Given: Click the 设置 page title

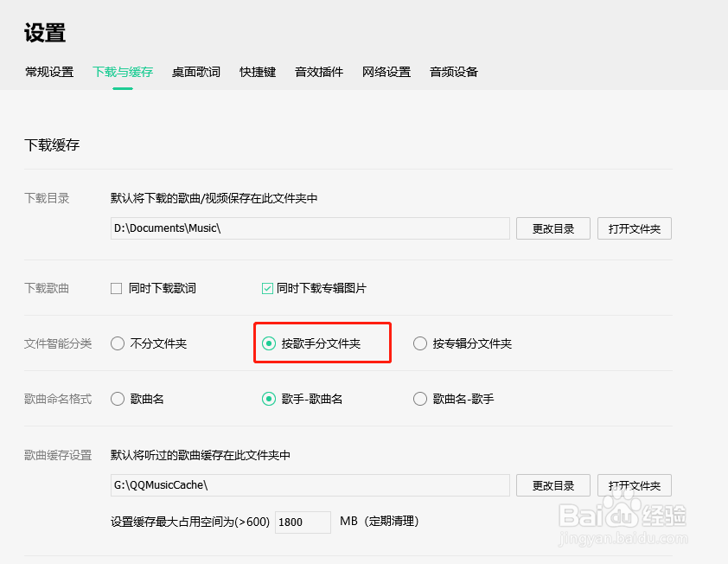Looking at the screenshot, I should (x=45, y=34).
